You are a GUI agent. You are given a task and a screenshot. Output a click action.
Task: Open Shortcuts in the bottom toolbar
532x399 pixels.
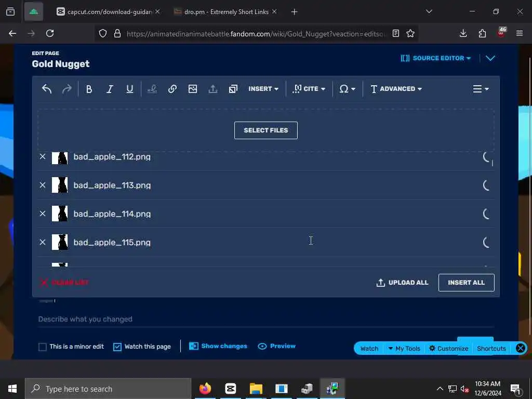[x=491, y=349]
